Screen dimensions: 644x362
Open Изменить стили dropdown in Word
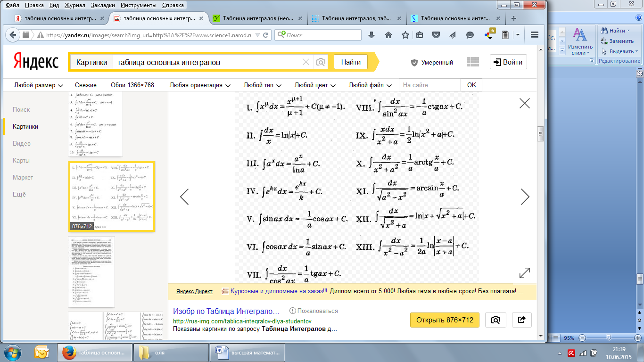click(x=580, y=41)
